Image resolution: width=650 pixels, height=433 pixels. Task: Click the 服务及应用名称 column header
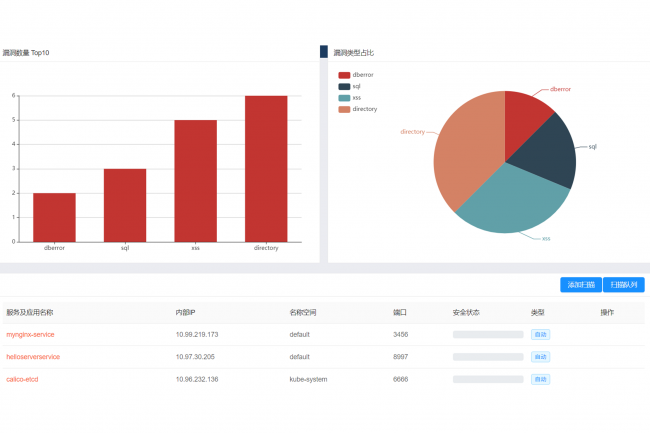tap(30, 312)
